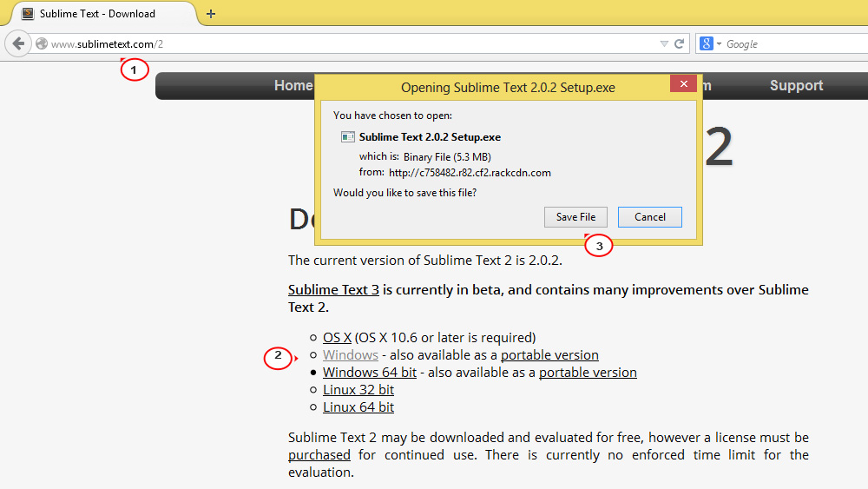Click Save File in the dialog
This screenshot has height=489, width=868.
pos(575,217)
